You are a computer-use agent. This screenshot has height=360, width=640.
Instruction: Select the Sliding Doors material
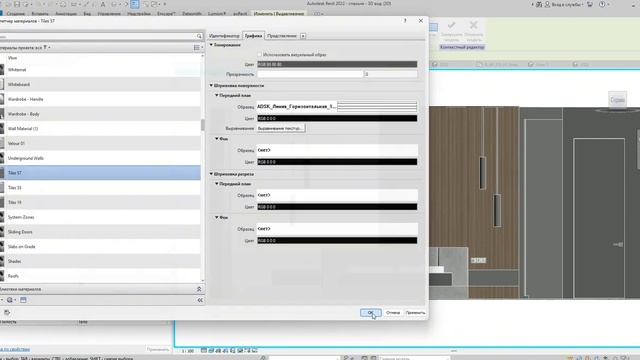(100, 232)
